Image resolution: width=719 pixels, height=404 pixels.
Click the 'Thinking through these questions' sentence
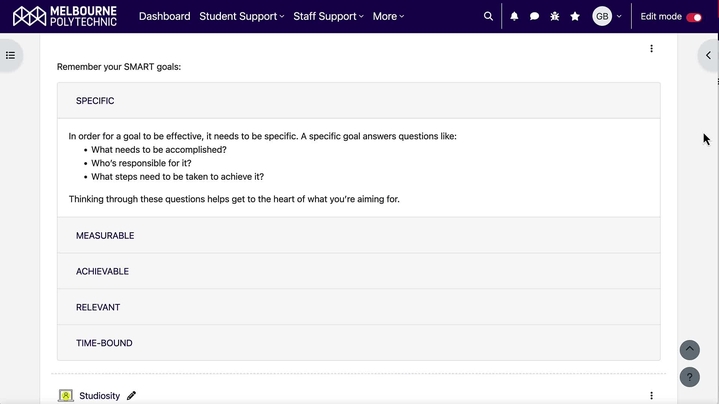234,199
